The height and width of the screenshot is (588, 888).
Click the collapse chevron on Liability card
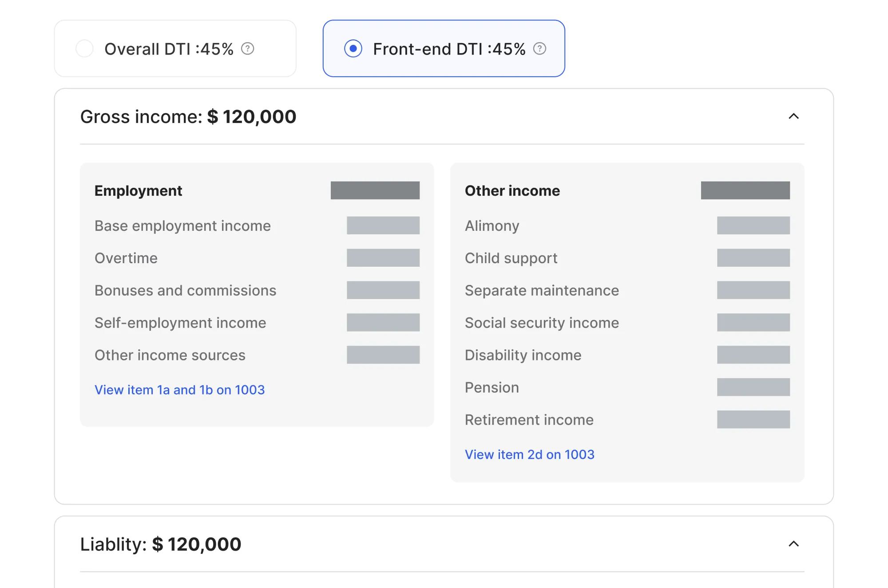point(794,544)
